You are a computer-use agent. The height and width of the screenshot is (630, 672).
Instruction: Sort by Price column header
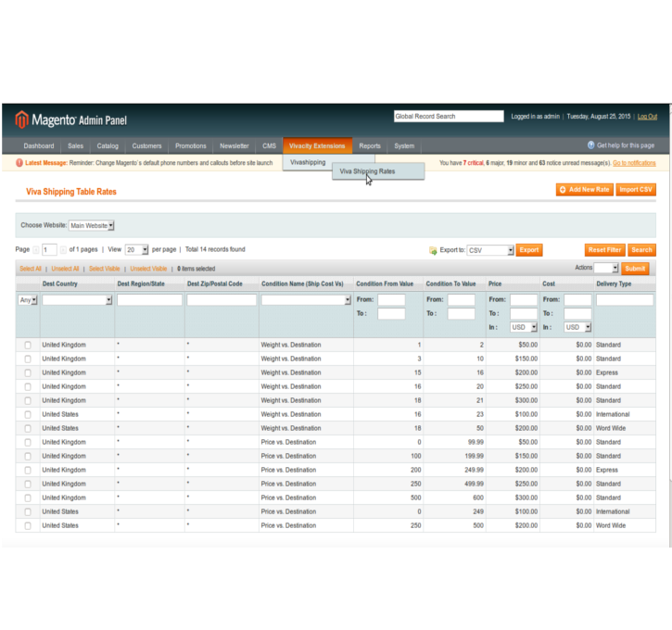click(x=495, y=283)
